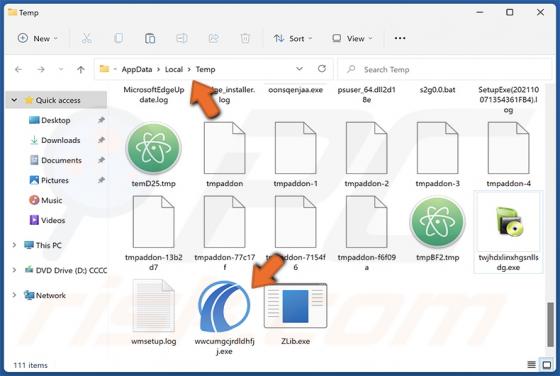Screen dimensions: 560x376
Task: Select the wmsetup.log file
Action: point(154,312)
